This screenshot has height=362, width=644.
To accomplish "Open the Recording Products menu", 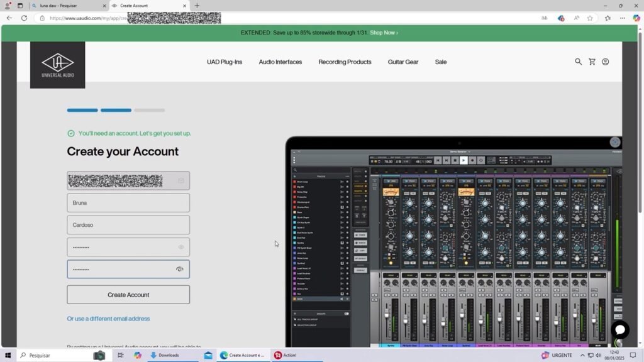I will (x=345, y=62).
